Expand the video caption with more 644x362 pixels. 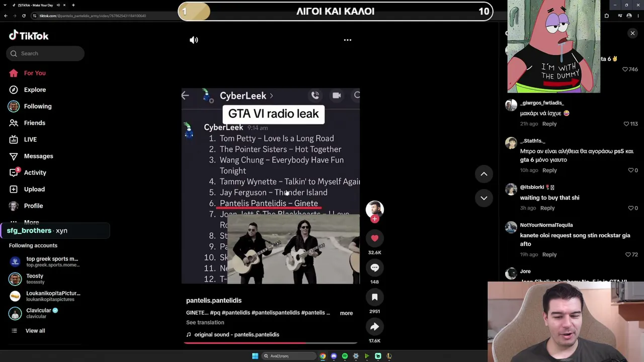(x=346, y=313)
